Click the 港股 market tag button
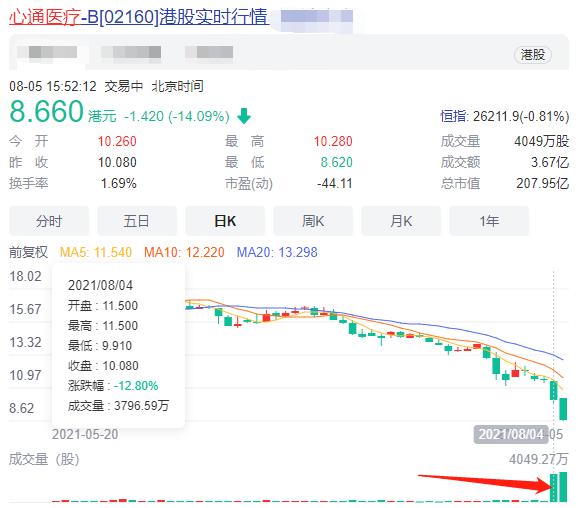Image resolution: width=578 pixels, height=508 pixels. [x=533, y=55]
